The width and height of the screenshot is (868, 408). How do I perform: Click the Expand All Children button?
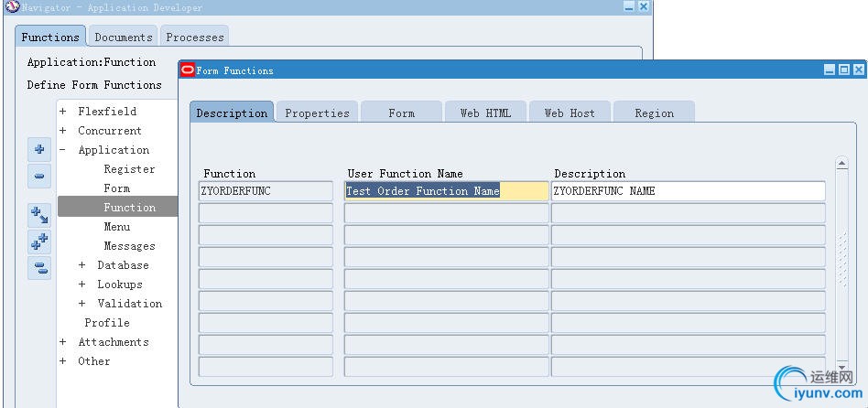point(39,215)
